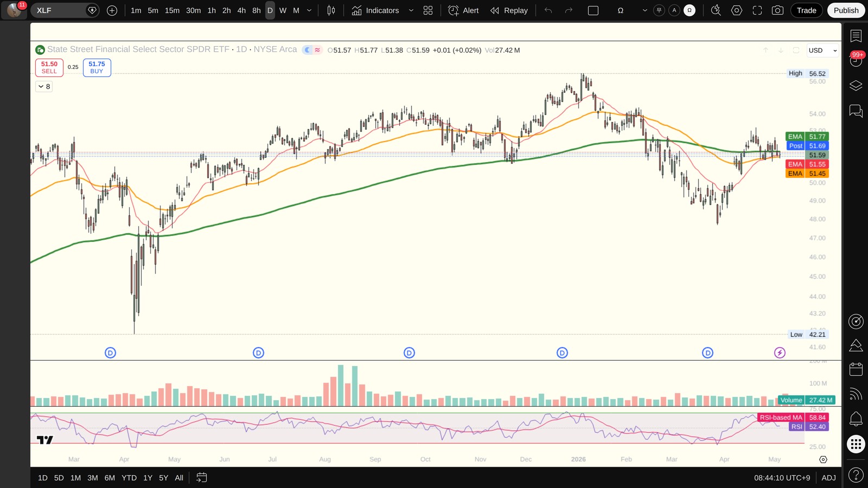This screenshot has width=868, height=488.
Task: Open chart settings hexagon icon
Action: [737, 10]
